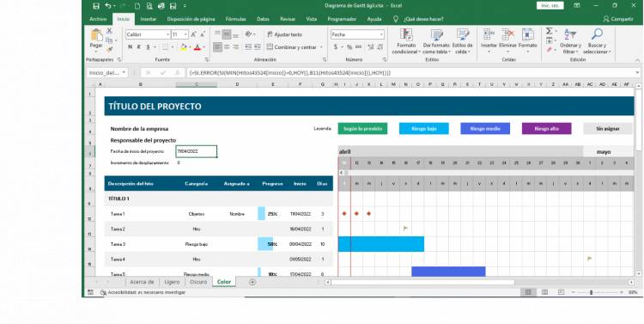Increase font size with the large A icon

click(x=193, y=34)
